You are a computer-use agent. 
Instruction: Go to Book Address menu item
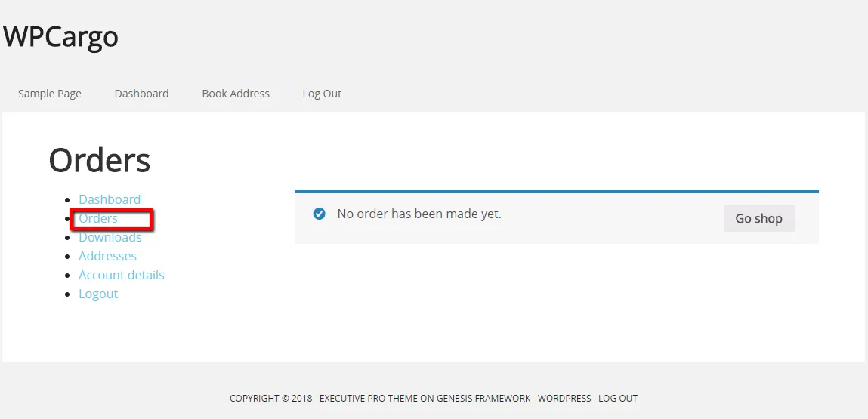pos(236,94)
